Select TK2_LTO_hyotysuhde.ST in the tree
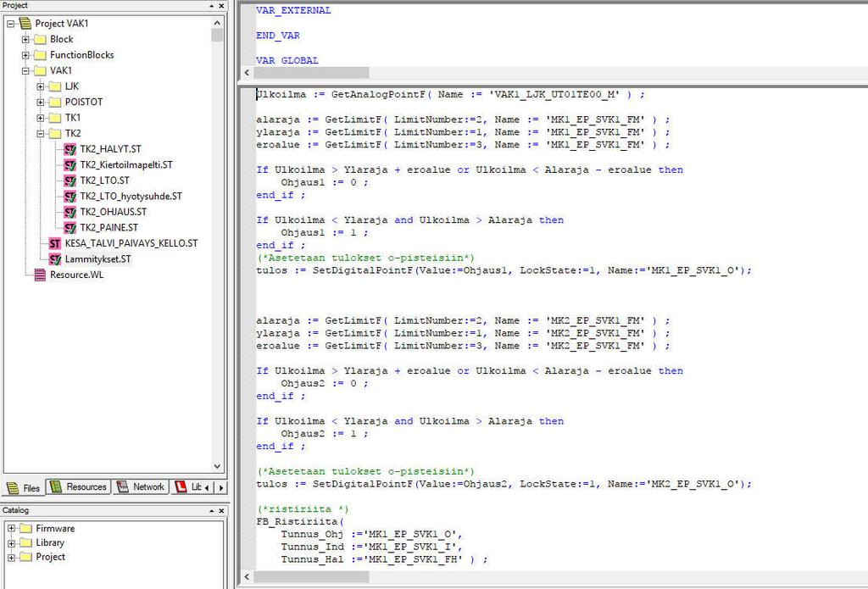 click(x=131, y=196)
